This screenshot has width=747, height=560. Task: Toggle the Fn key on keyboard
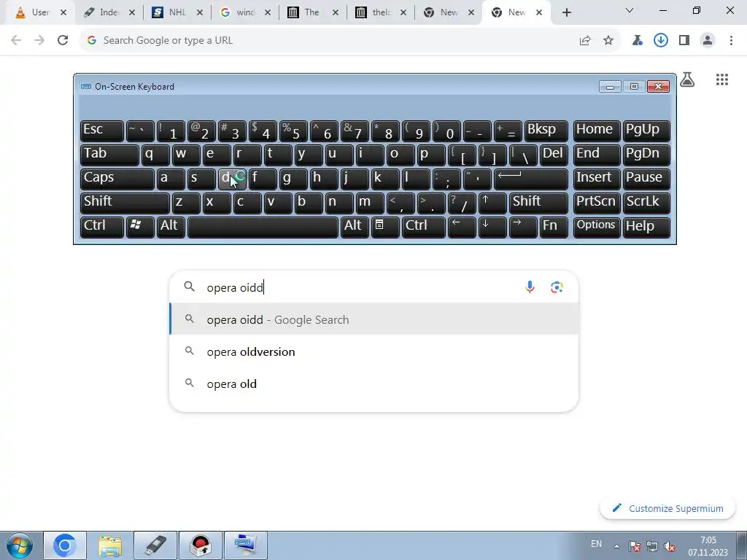click(x=554, y=227)
